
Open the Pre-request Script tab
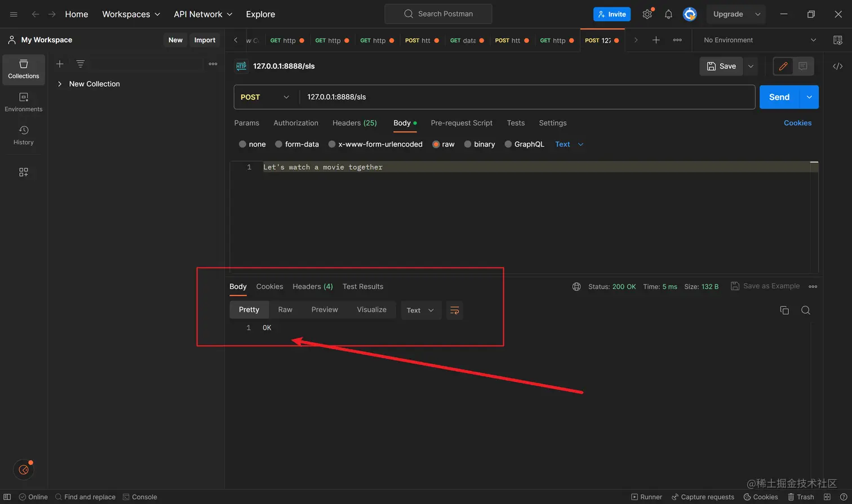[x=461, y=123]
